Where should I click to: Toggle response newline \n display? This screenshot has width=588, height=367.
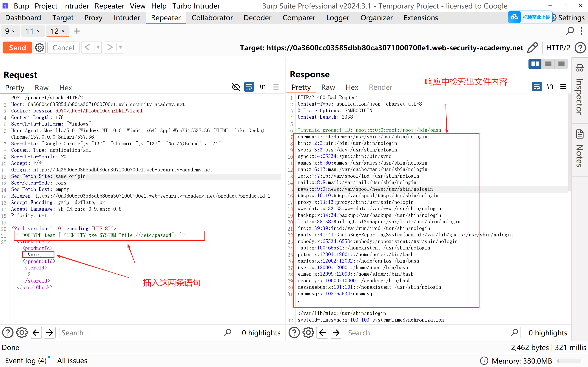pyautogui.click(x=550, y=87)
